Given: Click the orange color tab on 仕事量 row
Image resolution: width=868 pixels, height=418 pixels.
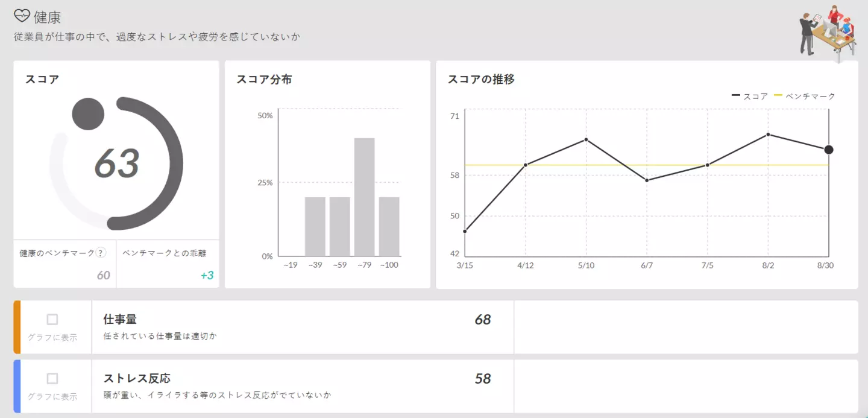Looking at the screenshot, I should tap(17, 327).
